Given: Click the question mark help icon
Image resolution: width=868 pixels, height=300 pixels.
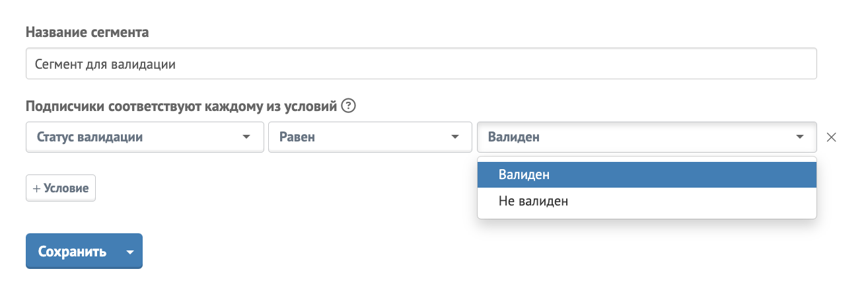Looking at the screenshot, I should coord(349,106).
